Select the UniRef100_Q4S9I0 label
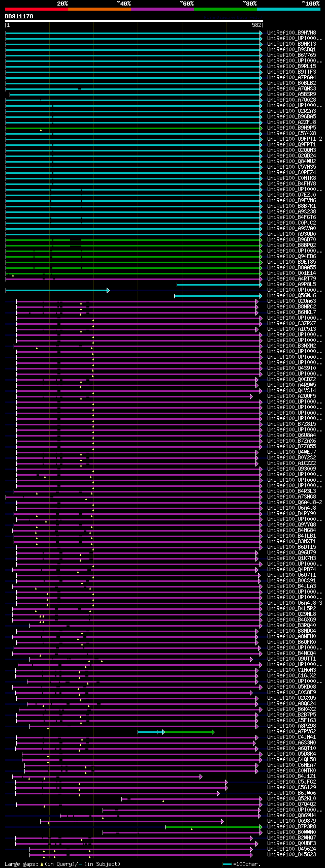Screen dimensions: 325x868 pyautogui.click(x=291, y=368)
